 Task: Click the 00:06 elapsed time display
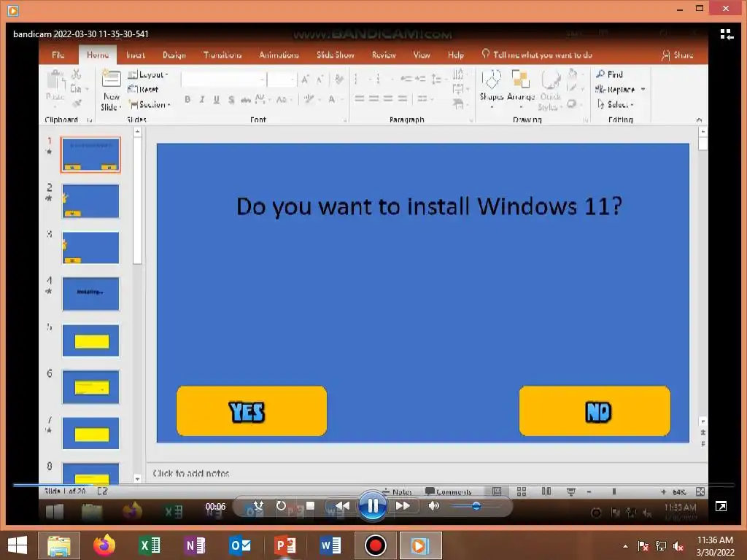[215, 506]
